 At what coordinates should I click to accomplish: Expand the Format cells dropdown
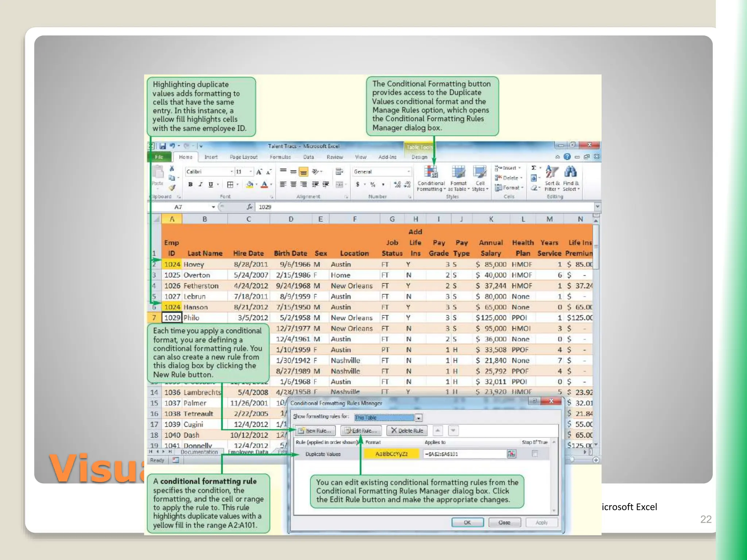point(522,188)
